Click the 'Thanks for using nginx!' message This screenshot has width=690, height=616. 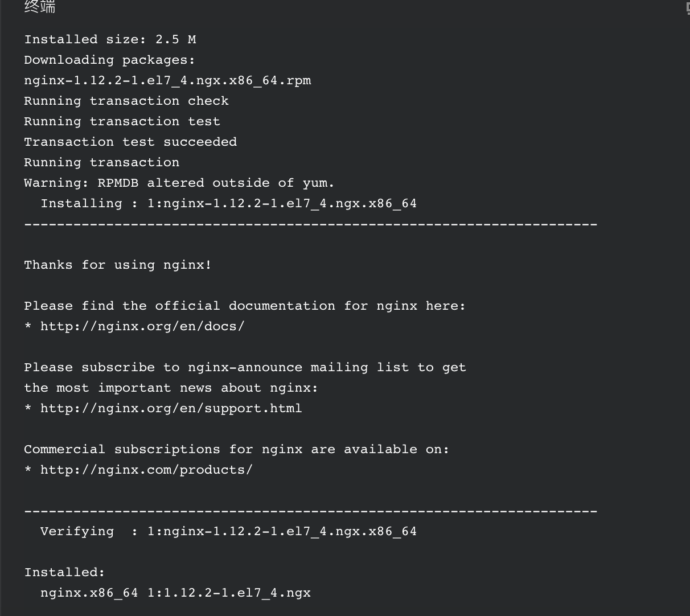coord(118,265)
